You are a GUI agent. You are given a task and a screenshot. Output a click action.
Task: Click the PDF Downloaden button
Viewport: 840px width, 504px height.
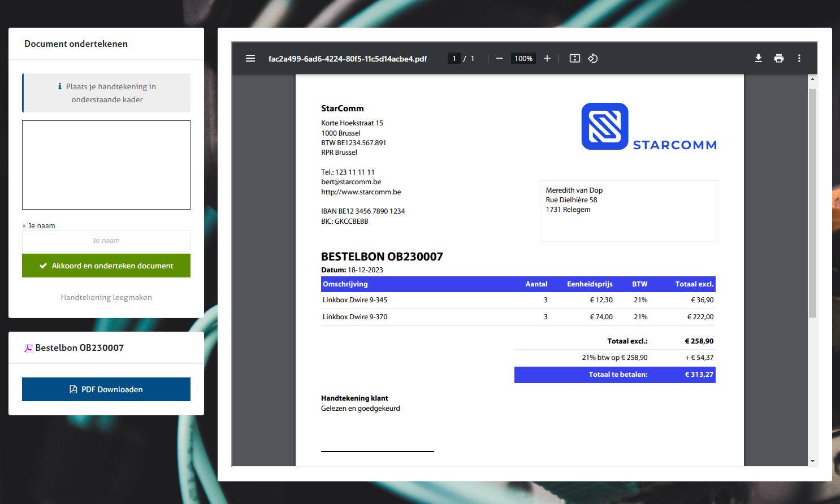click(106, 389)
